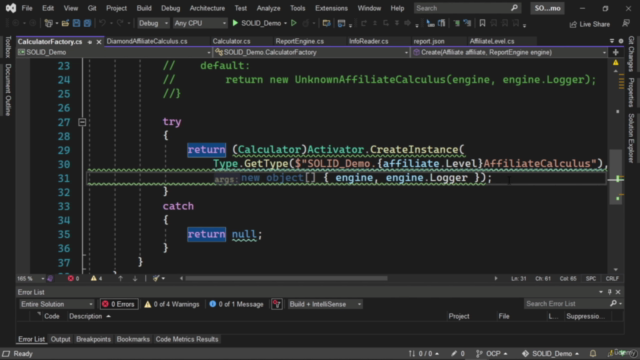This screenshot has height=360, width=640.
Task: Click the comment out selected lines icon
Action: [456, 23]
